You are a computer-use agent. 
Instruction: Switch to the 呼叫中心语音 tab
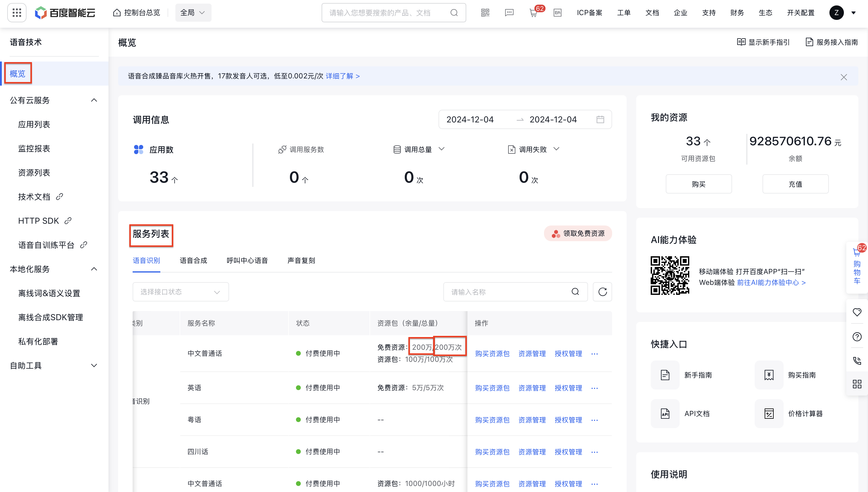click(x=247, y=260)
